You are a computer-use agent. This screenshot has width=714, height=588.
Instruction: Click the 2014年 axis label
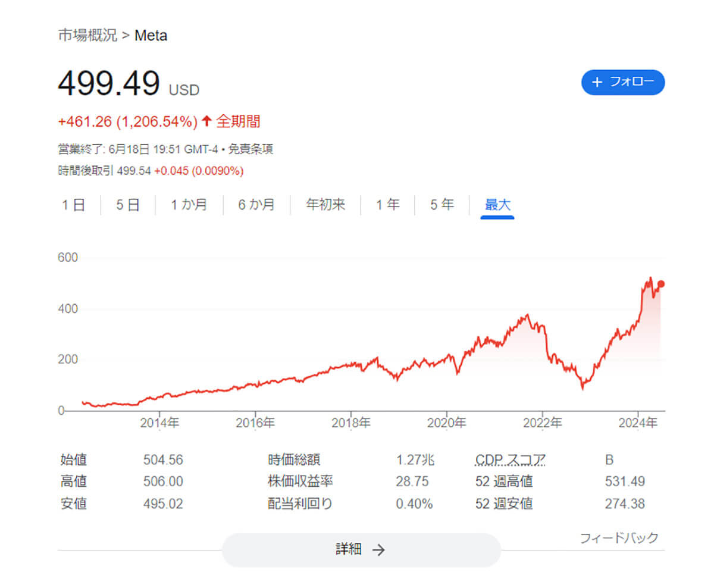tap(159, 423)
